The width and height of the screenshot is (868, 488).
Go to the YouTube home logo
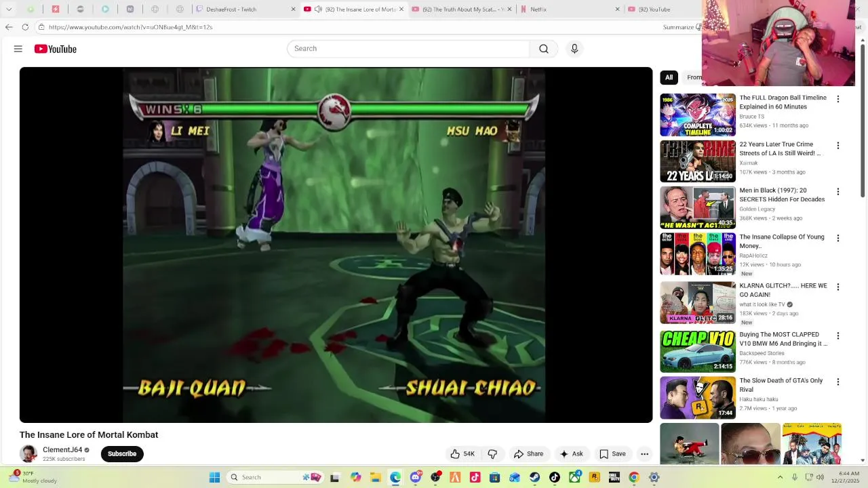tap(56, 49)
